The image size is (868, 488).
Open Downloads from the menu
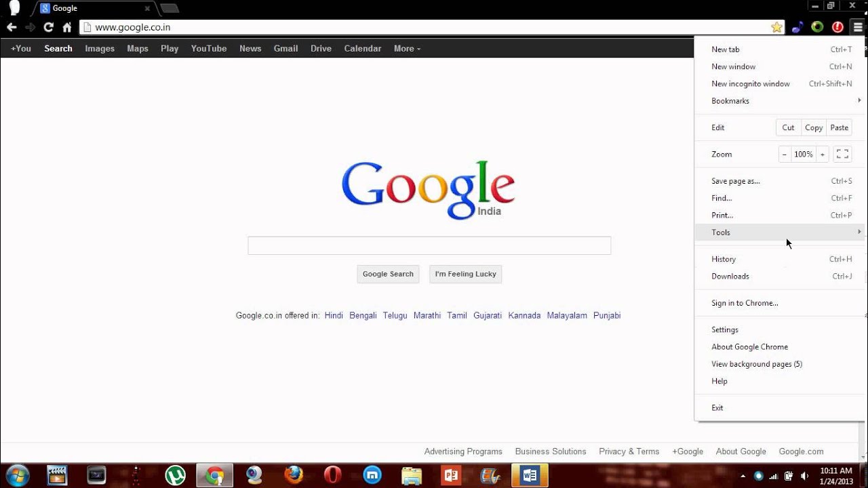tap(780, 276)
